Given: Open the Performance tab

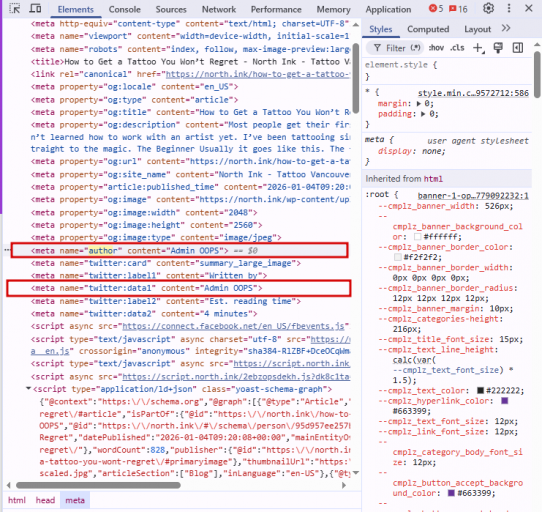Looking at the screenshot, I should [276, 9].
